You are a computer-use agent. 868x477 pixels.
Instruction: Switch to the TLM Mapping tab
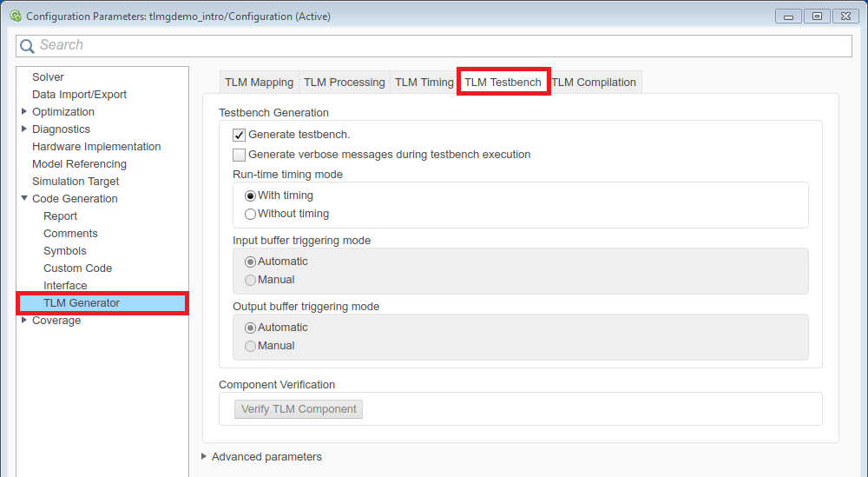coord(259,83)
